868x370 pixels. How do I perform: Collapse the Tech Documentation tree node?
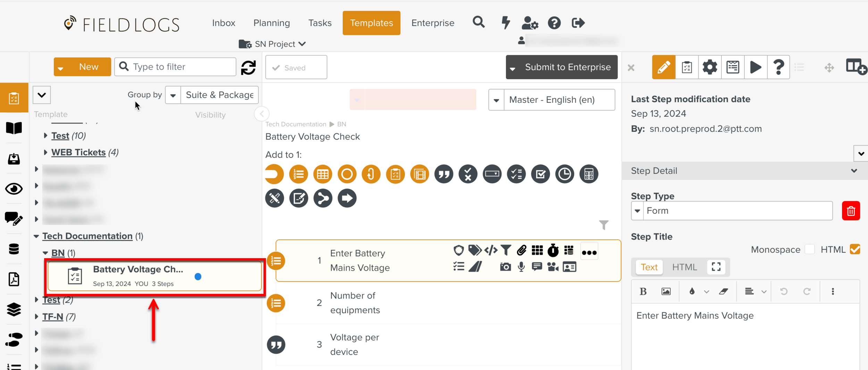(36, 236)
